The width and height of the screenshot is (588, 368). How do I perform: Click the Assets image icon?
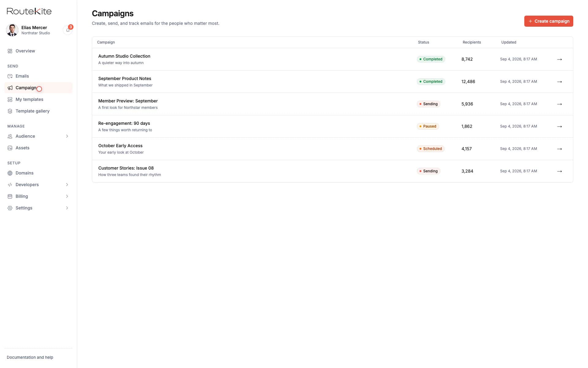(10, 148)
